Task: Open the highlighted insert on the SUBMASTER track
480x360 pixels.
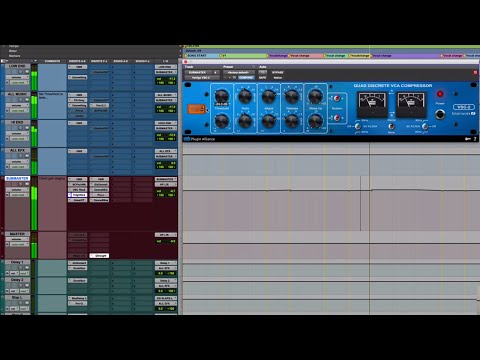Action: click(78, 195)
